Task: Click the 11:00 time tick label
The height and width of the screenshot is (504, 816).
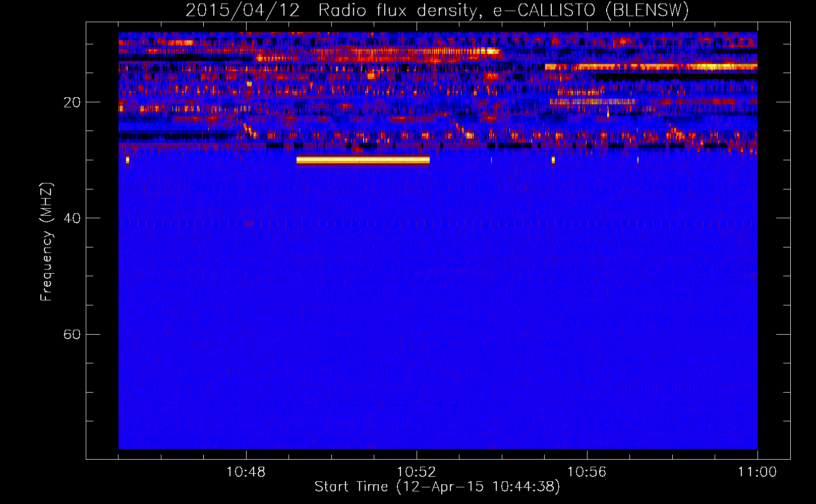Action: pyautogui.click(x=757, y=472)
